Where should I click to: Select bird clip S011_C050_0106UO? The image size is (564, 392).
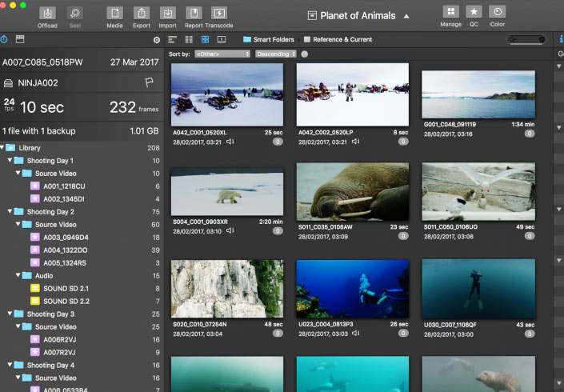[x=478, y=192]
